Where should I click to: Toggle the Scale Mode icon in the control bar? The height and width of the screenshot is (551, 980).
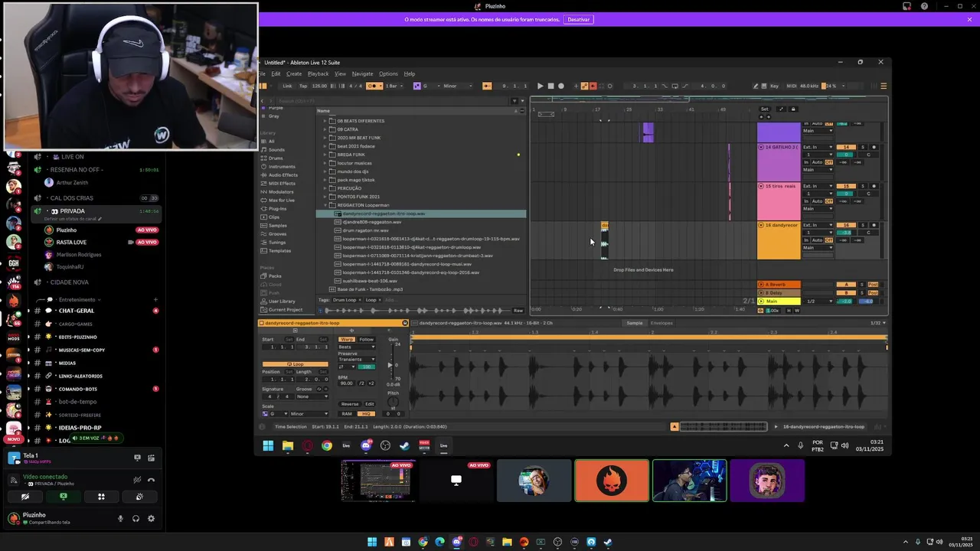pyautogui.click(x=416, y=86)
